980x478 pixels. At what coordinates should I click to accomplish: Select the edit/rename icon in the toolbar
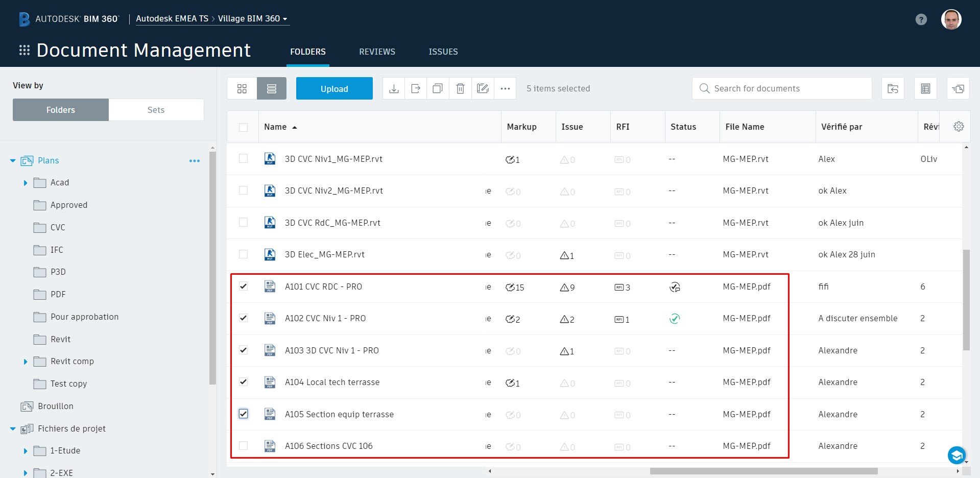[483, 88]
